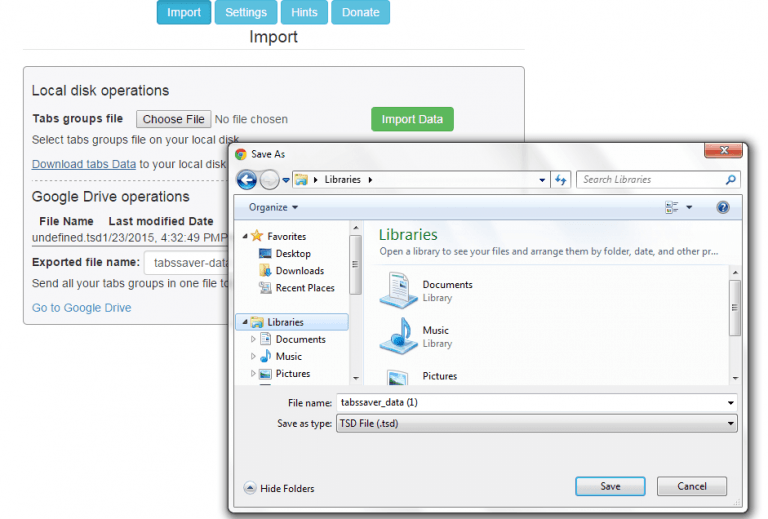768x519 pixels.
Task: Open the Documents library icon
Action: [398, 290]
